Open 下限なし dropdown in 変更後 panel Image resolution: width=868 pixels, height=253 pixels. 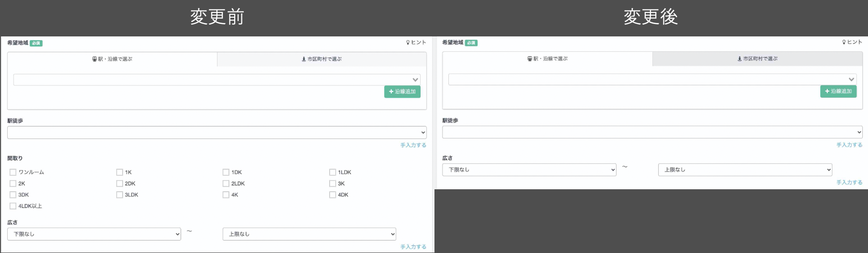529,170
